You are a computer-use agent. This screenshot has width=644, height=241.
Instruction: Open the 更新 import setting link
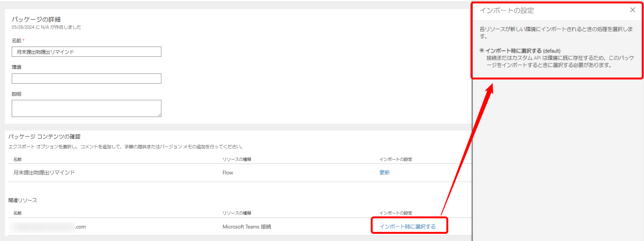(x=384, y=173)
